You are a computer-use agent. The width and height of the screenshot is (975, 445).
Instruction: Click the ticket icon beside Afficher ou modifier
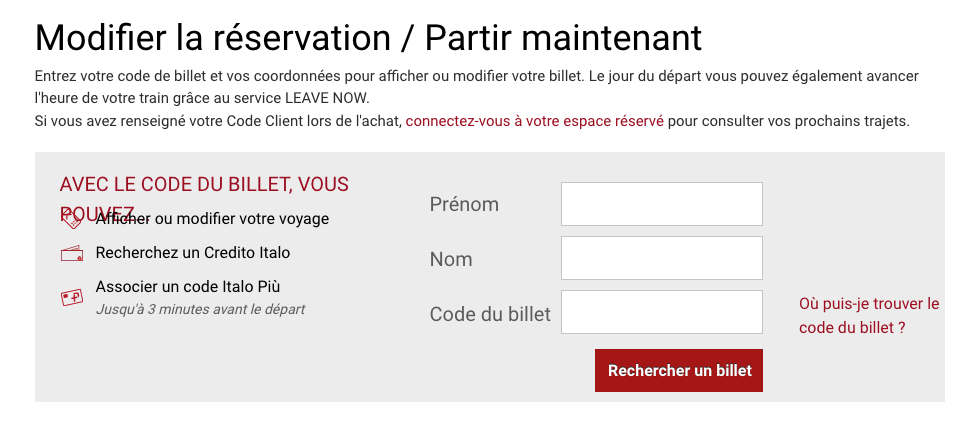71,220
